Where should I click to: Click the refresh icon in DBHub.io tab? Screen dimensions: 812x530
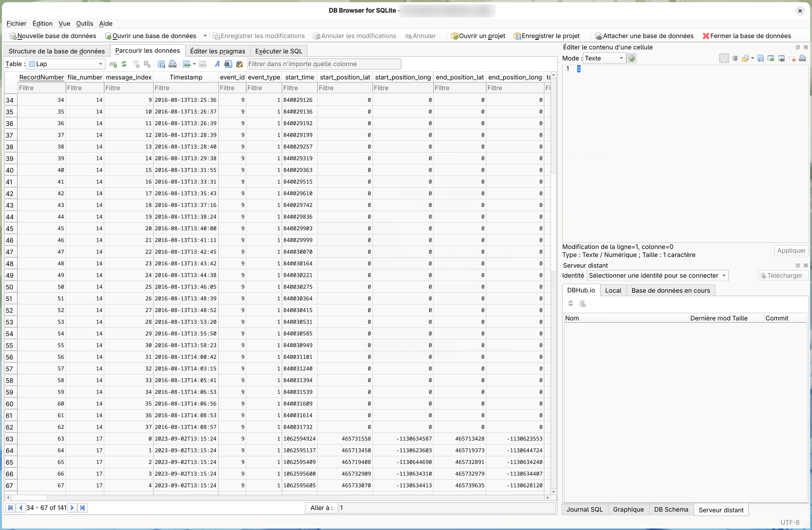pos(571,304)
